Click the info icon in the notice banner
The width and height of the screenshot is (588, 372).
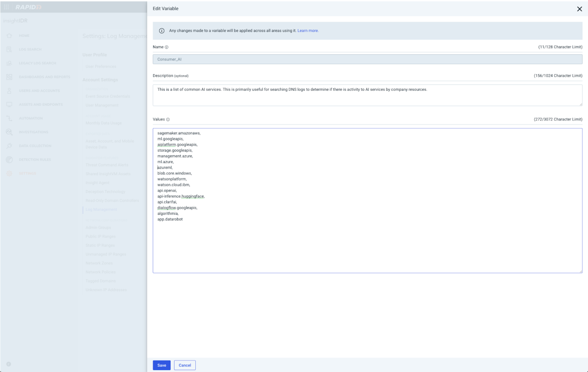pos(162,31)
